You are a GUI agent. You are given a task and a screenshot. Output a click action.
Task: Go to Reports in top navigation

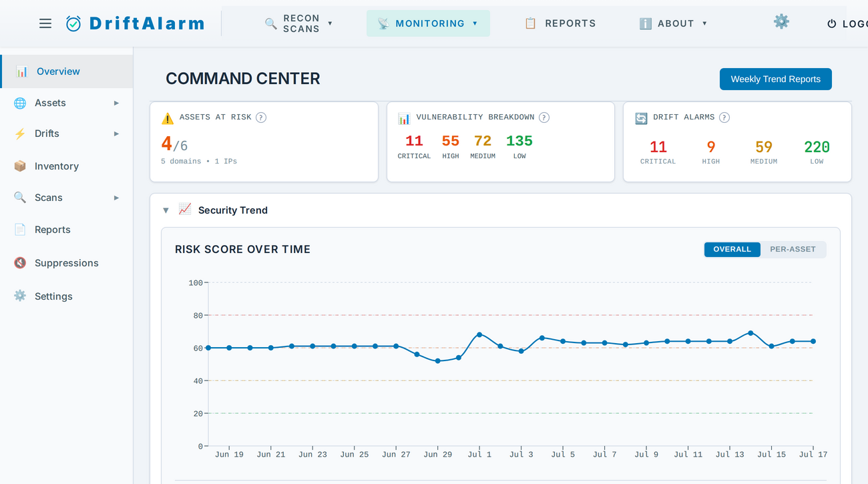(x=560, y=23)
